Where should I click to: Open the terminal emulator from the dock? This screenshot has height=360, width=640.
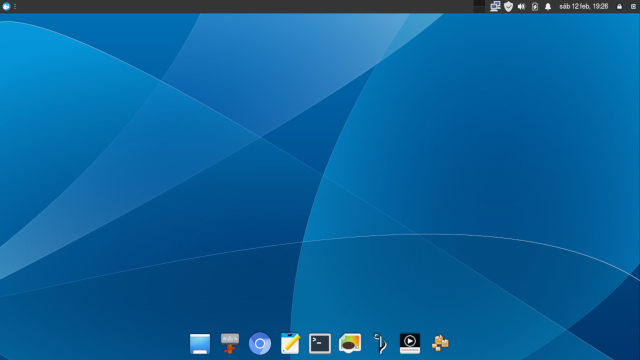pyautogui.click(x=320, y=344)
